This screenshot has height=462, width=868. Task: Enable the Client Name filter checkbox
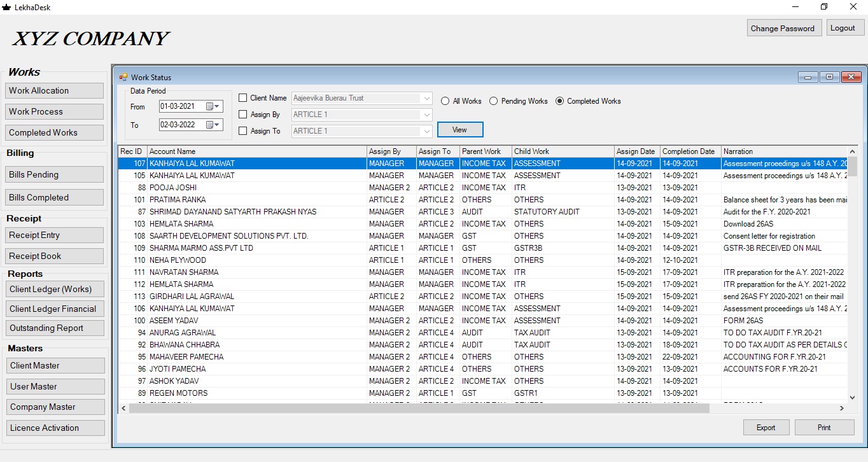point(242,98)
